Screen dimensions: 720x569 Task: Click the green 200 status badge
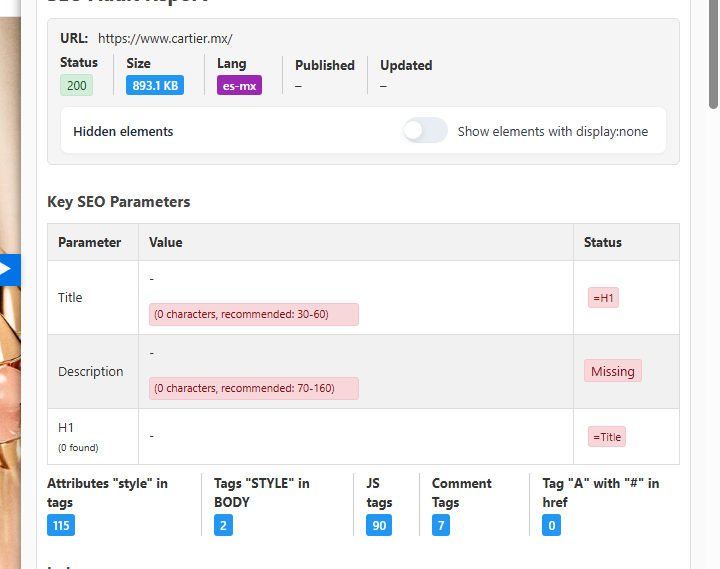(x=76, y=85)
